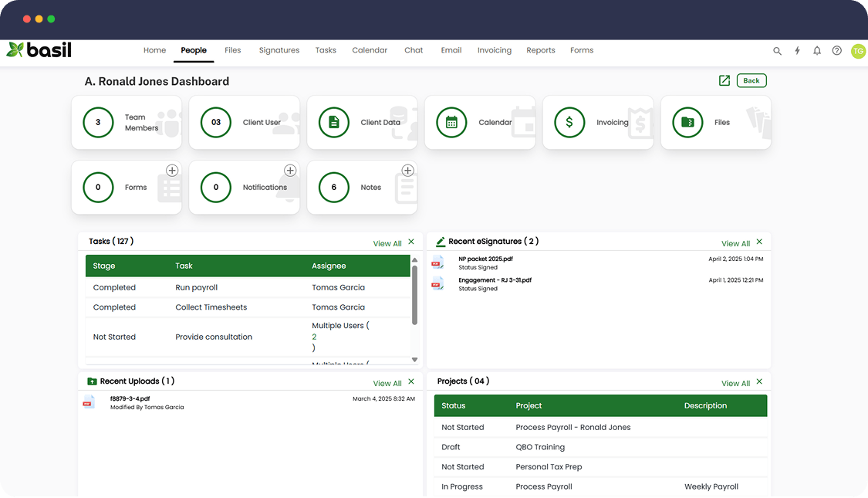
Task: Close the Tasks panel
Action: [411, 242]
